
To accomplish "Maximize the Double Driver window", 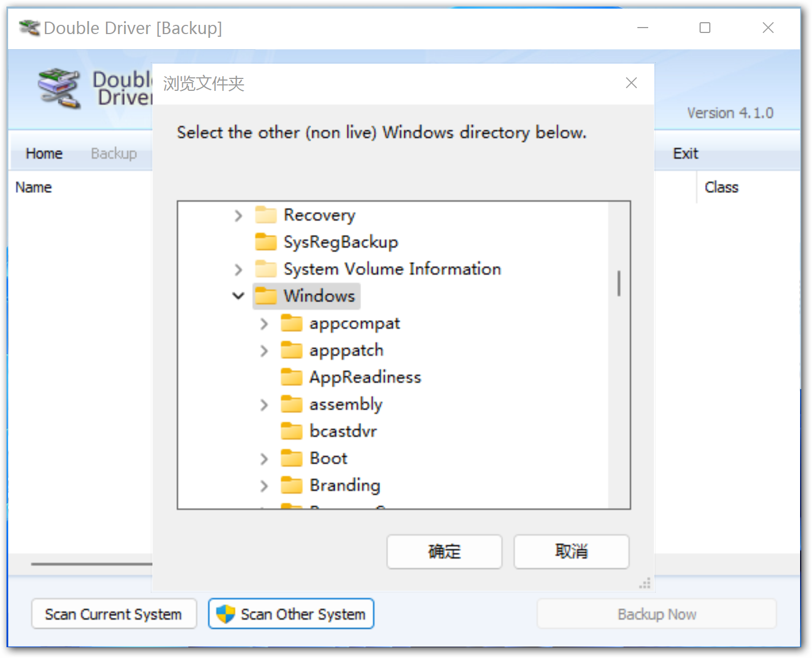I will tap(705, 28).
